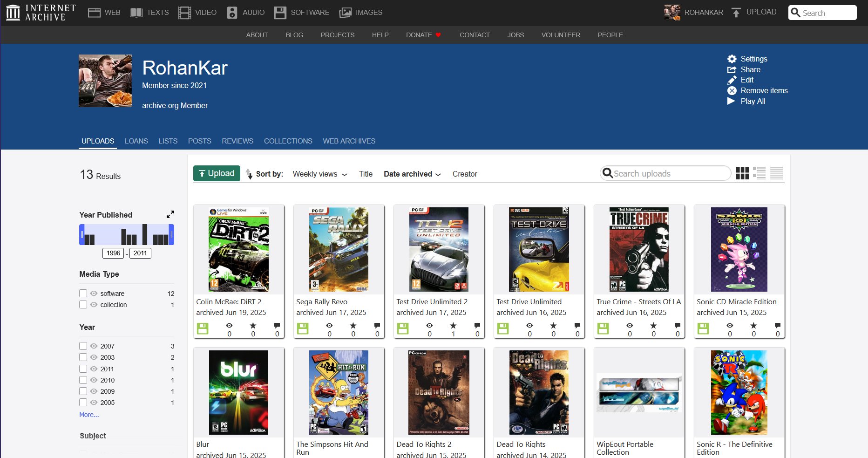Check the collection media type checkbox

83,305
